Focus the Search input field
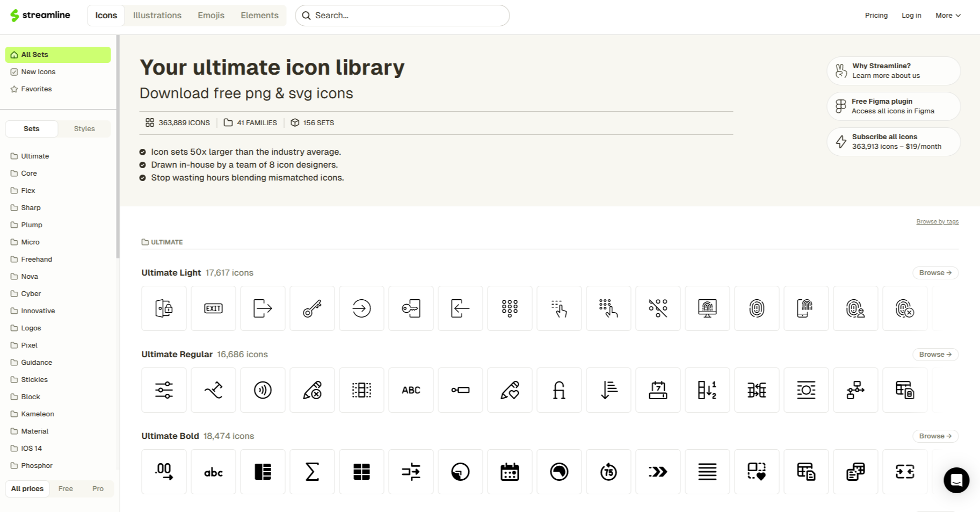The image size is (980, 512). tap(402, 16)
